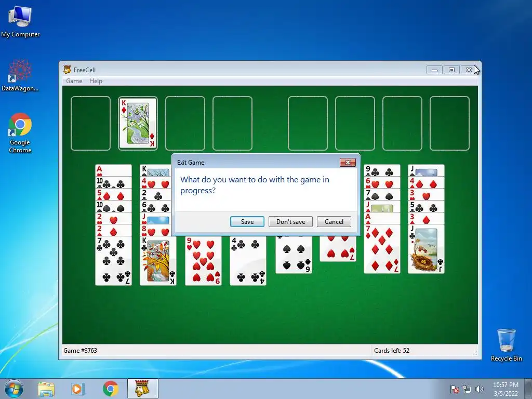Open the Recycle Bin icon
Viewport: 532px width, 399px height.
pos(506,345)
